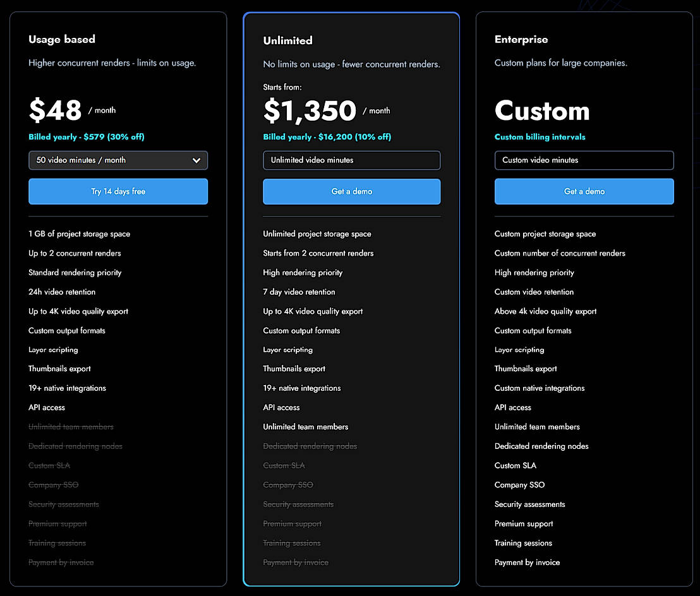The width and height of the screenshot is (700, 596).
Task: Click Up to 2 concurrent renders
Action: pos(75,253)
